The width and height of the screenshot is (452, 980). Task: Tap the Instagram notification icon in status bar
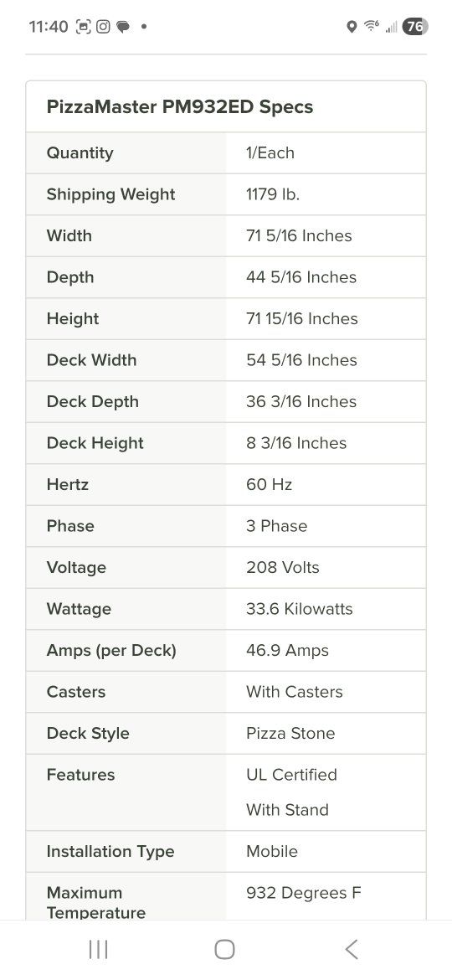point(104,26)
